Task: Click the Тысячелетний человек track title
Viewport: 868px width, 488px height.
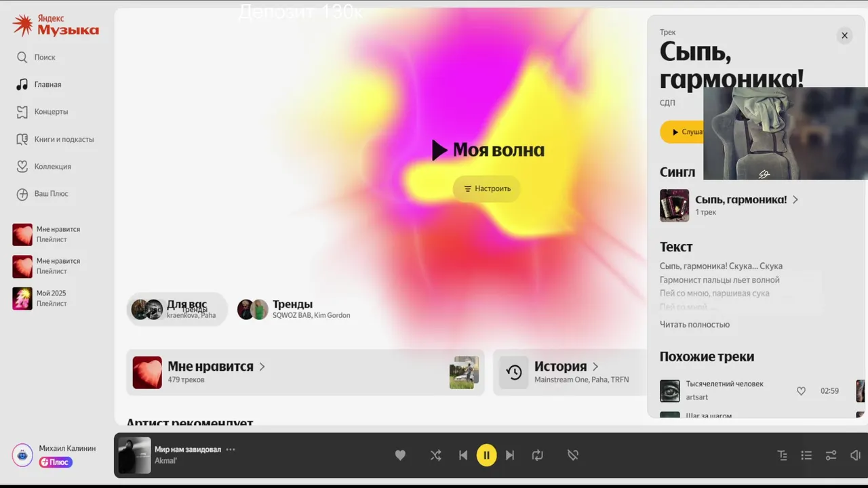Action: pos(724,384)
